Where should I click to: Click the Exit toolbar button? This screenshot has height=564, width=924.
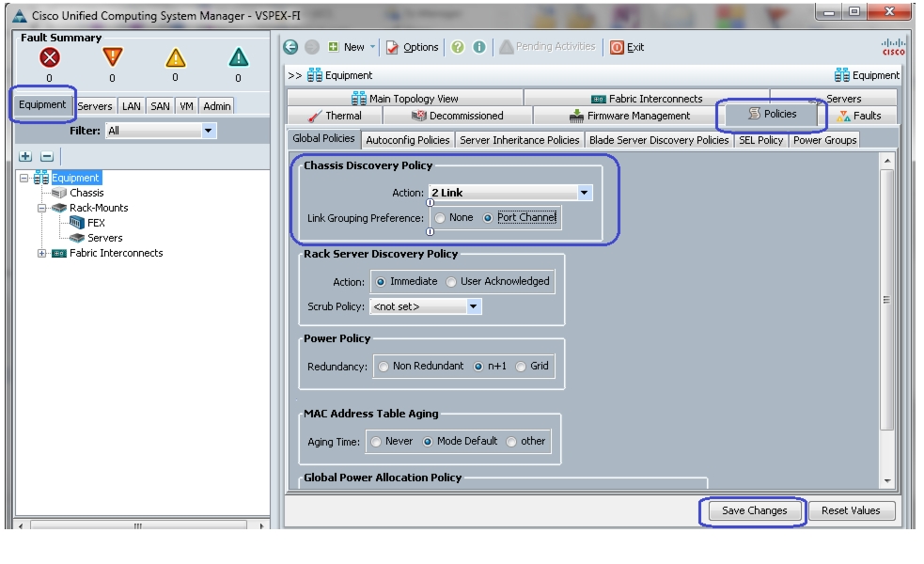pyautogui.click(x=627, y=47)
